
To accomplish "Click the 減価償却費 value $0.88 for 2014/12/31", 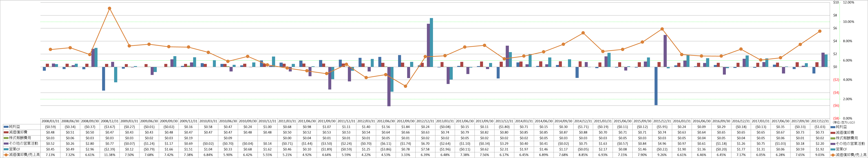I will [583, 132].
